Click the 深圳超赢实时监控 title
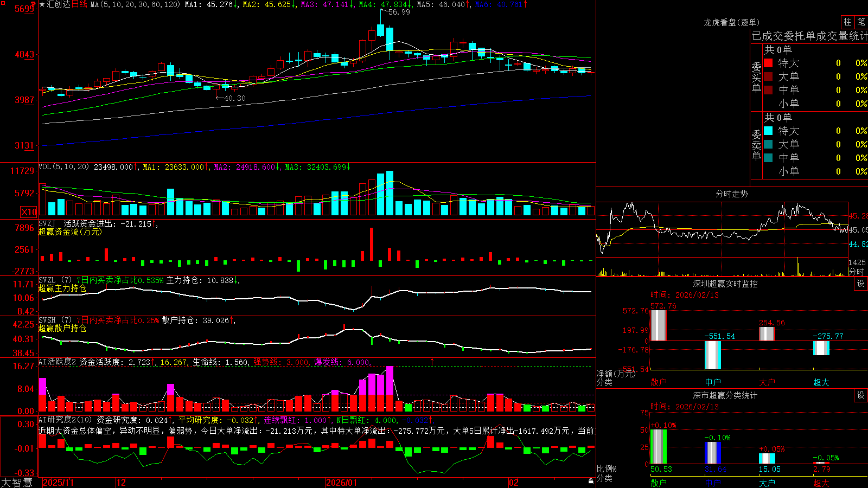 click(x=725, y=284)
